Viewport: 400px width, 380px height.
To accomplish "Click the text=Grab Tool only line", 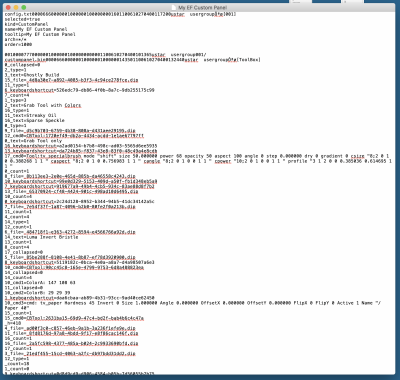I will pyautogui.click(x=33, y=141).
